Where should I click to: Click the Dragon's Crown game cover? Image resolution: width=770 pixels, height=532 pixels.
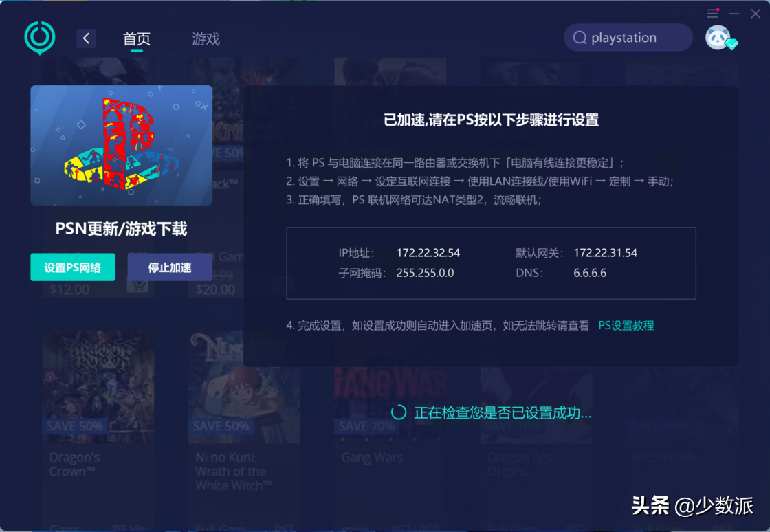point(98,388)
